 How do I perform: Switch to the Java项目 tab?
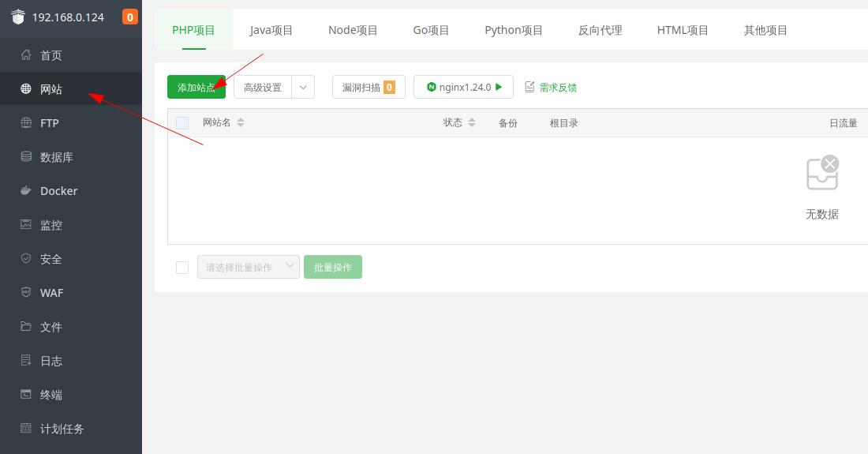(271, 30)
